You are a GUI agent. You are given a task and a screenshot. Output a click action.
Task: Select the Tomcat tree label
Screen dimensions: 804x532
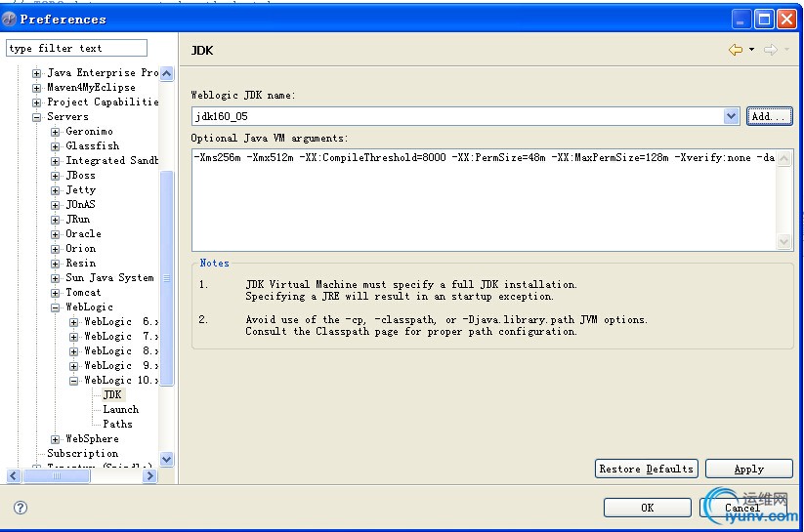[x=83, y=292]
